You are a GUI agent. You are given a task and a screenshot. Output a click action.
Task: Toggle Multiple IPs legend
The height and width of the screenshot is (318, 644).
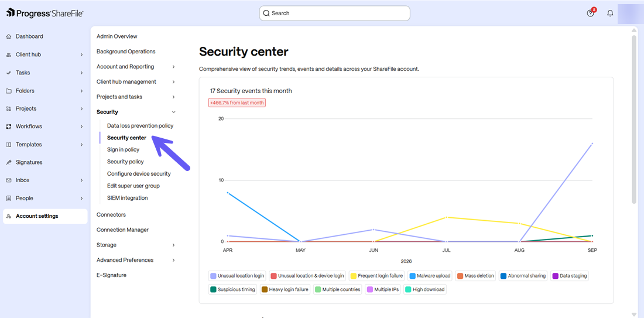[x=383, y=290]
